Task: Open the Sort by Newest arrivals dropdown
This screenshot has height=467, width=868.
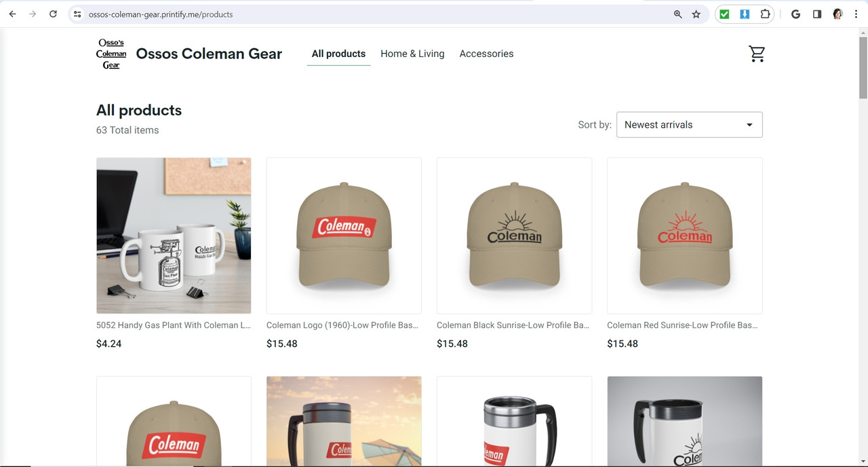Action: coord(689,125)
